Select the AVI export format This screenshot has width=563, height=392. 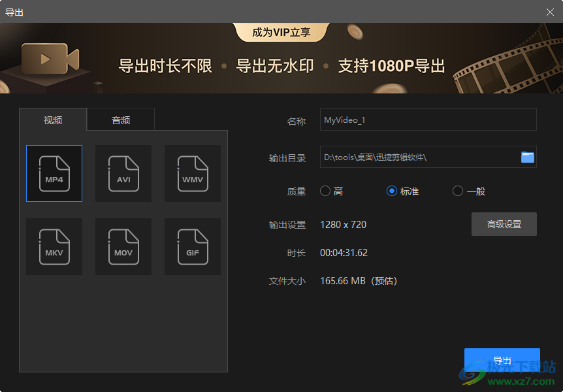(123, 173)
